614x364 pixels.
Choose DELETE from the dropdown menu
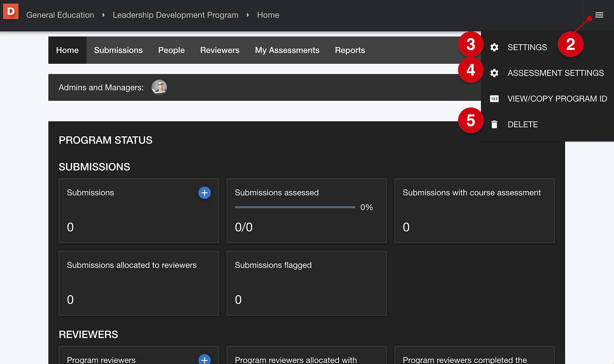[522, 124]
